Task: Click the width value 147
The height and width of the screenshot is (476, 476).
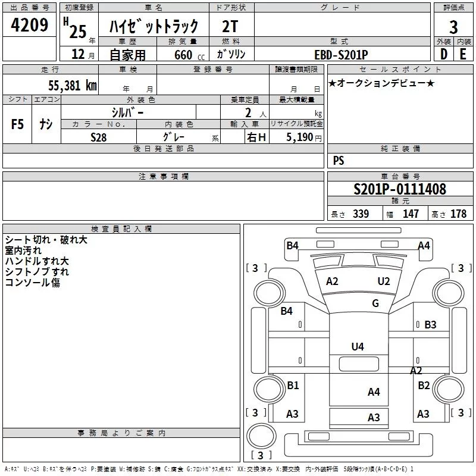Action: point(411,214)
